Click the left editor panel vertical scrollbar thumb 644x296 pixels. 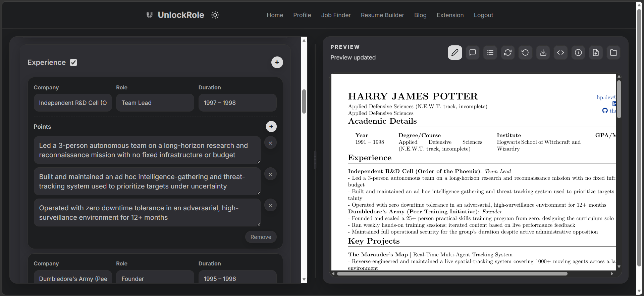pos(304,101)
